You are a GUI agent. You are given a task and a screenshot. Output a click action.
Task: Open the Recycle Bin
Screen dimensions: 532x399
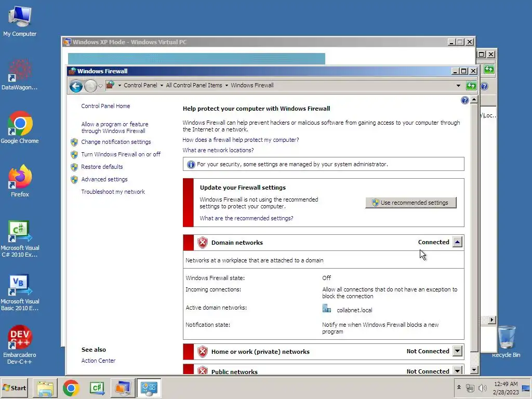506,341
